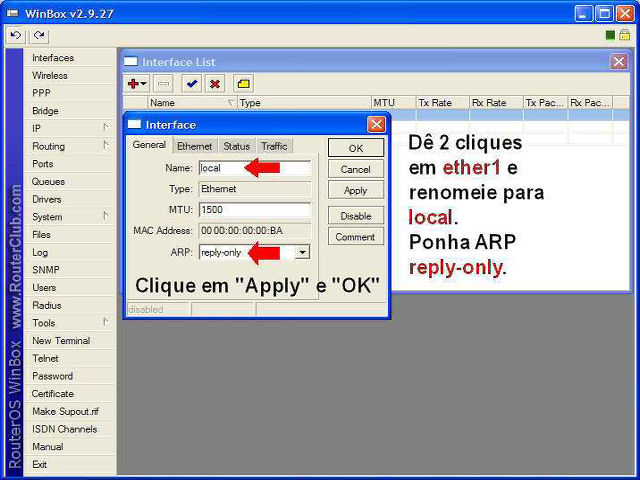The width and height of the screenshot is (640, 480).
Task: Click the green connection status indicator
Action: pos(610,36)
